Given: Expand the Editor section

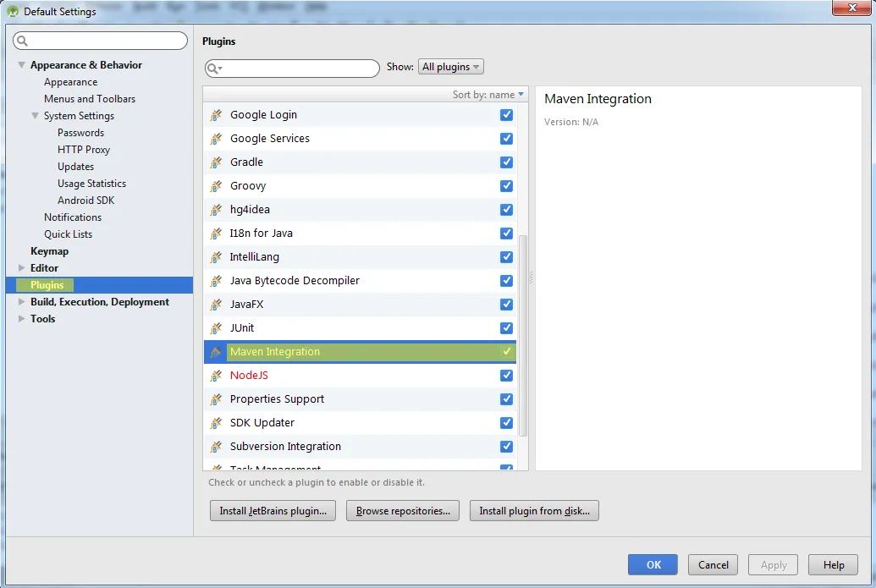Looking at the screenshot, I should pyautogui.click(x=21, y=268).
